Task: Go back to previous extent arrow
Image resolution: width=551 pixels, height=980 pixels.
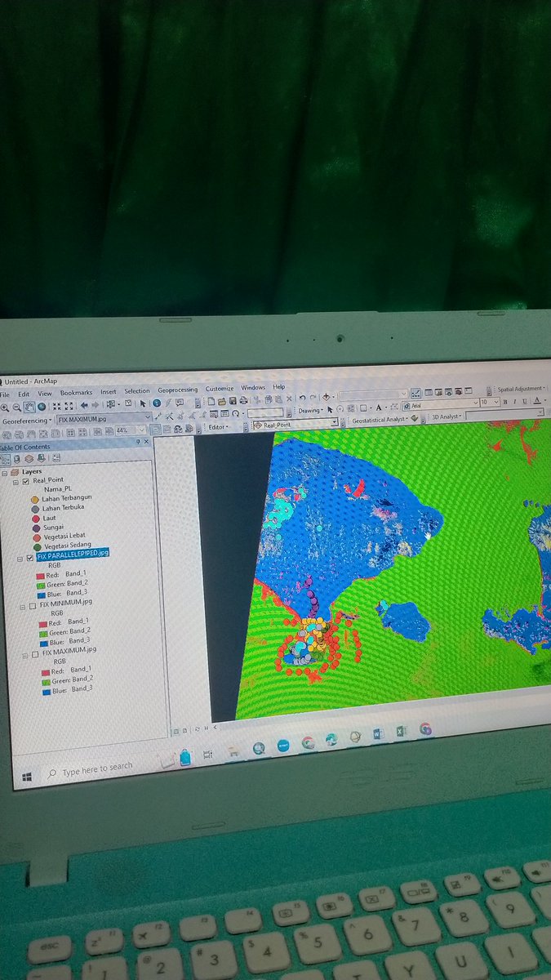Action: point(84,406)
